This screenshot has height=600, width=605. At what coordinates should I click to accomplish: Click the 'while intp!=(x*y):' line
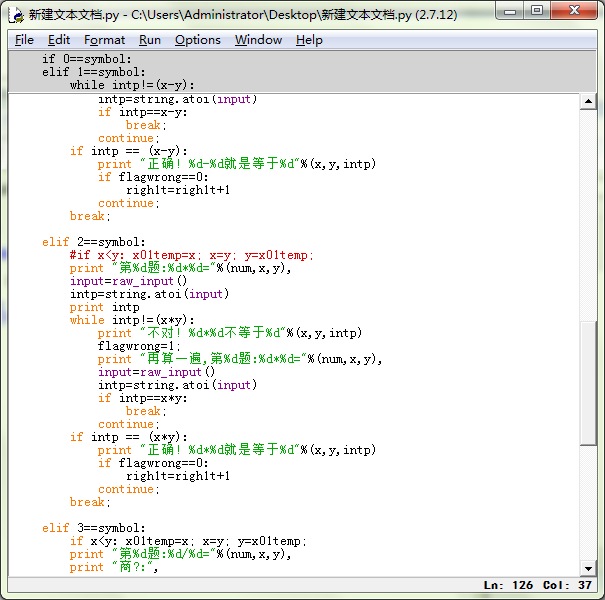(x=132, y=320)
